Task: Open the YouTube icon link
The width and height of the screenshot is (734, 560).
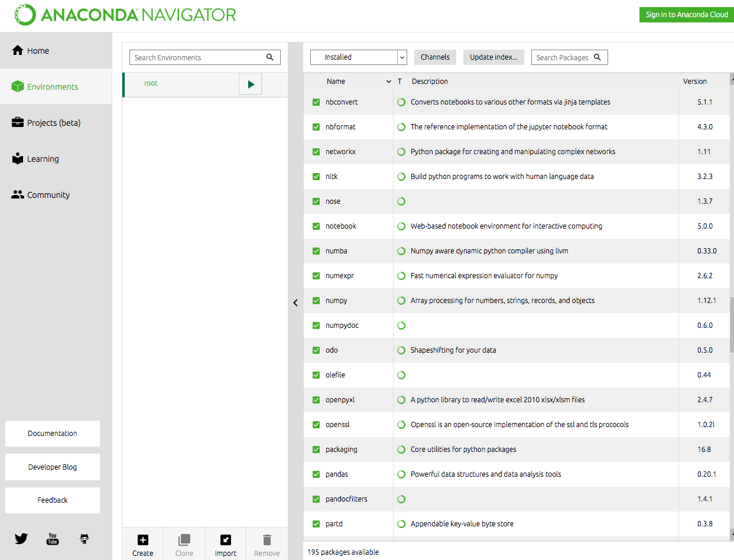Action: [53, 539]
